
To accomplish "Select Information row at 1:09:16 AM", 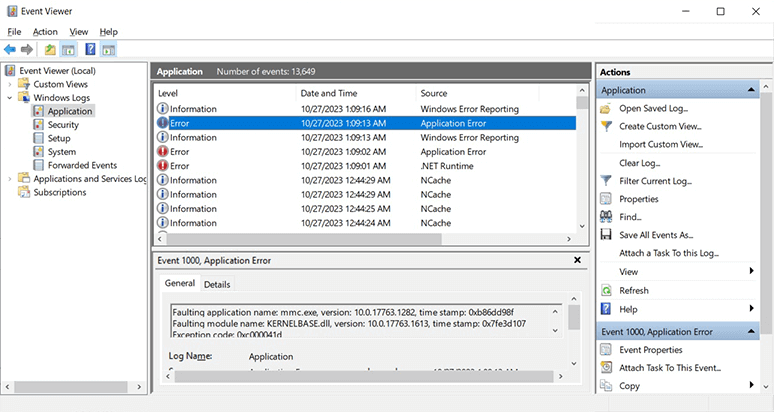I will coord(365,109).
